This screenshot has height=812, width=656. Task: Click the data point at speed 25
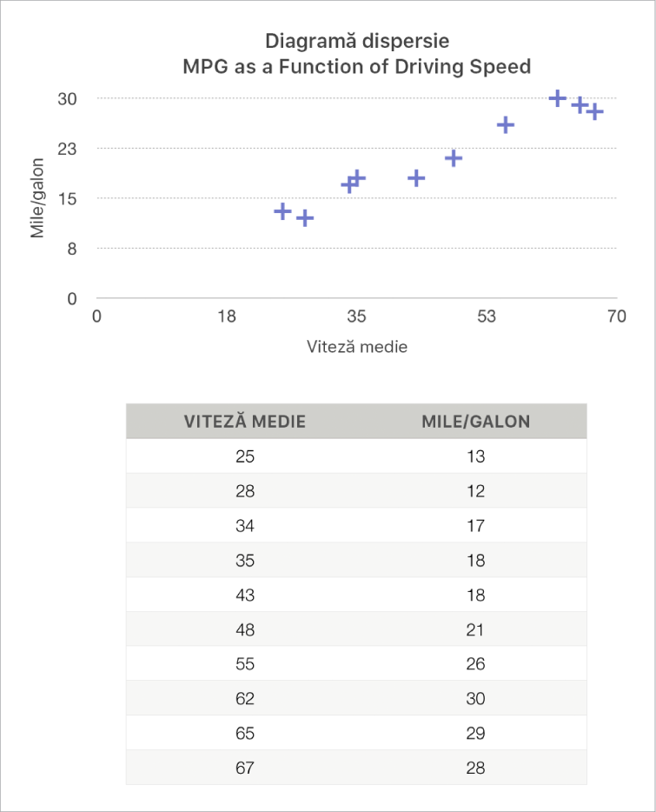[x=282, y=211]
